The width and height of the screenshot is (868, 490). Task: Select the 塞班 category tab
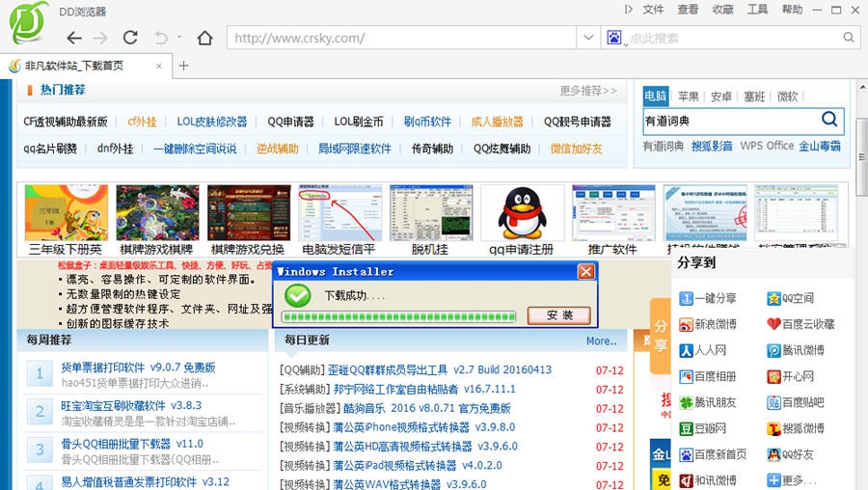[754, 96]
